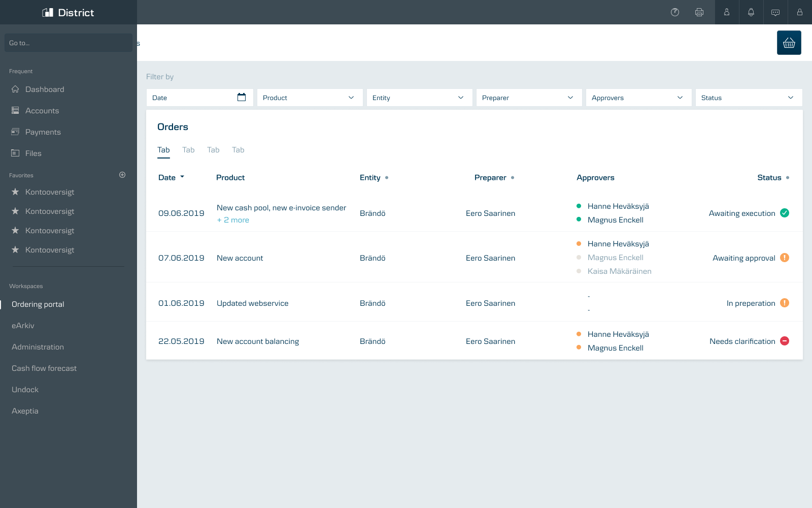Click the Product column header

click(x=230, y=177)
